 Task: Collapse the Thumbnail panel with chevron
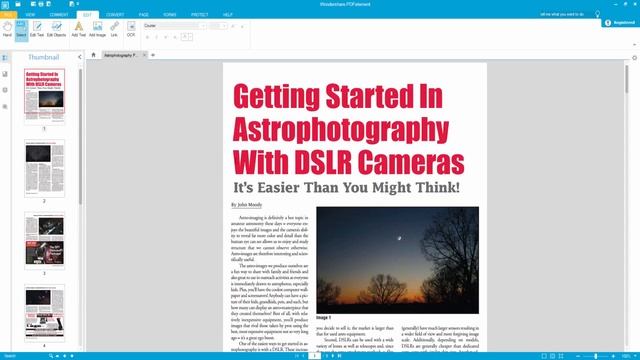click(x=80, y=57)
